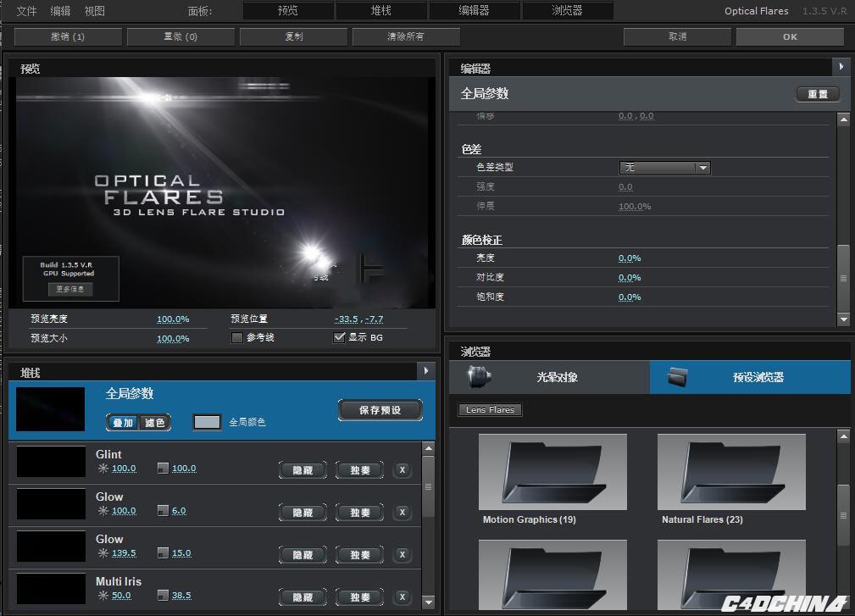Open the editor panel options arrow
Image resolution: width=855 pixels, height=616 pixels.
tap(841, 67)
